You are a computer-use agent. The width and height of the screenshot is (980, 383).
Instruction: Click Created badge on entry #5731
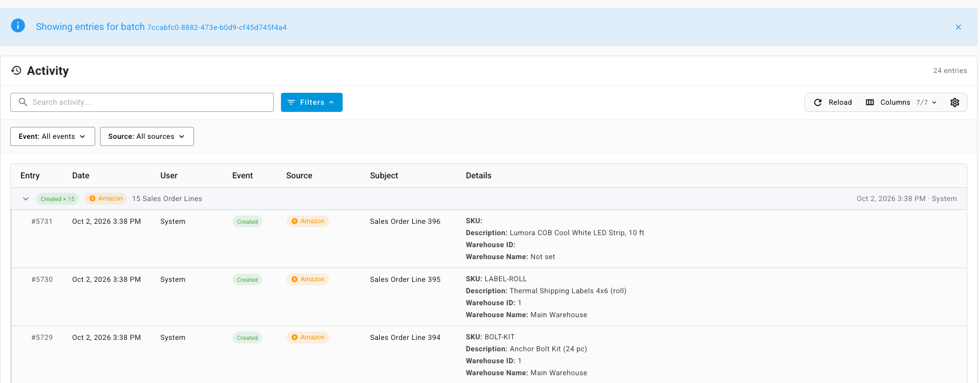pyautogui.click(x=247, y=221)
